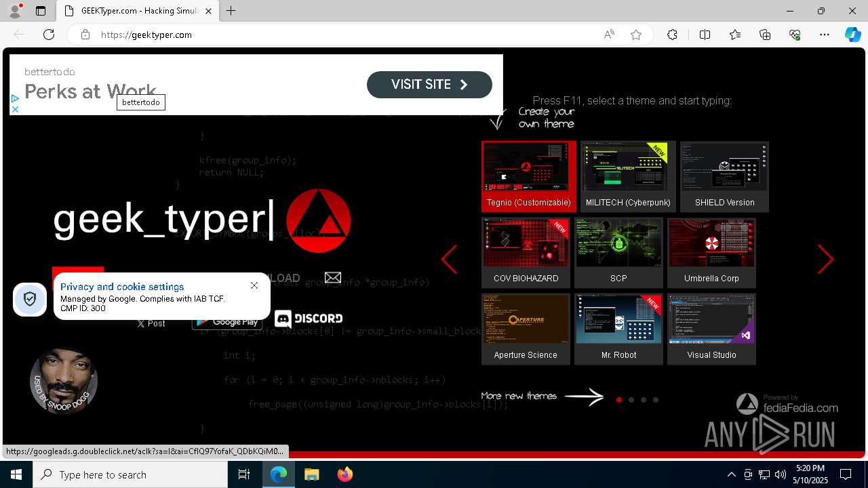Select the SCP theme
This screenshot has width=868, height=488.
tap(618, 253)
